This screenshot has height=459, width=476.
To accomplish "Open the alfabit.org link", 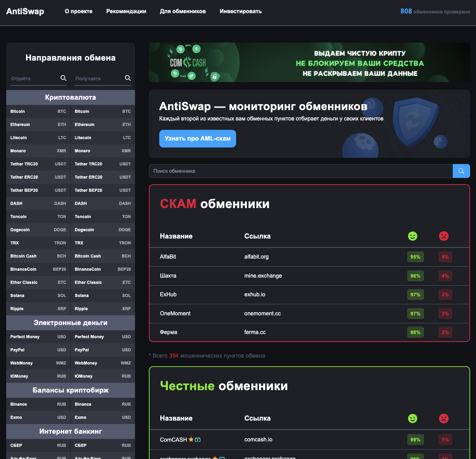I will pos(257,257).
